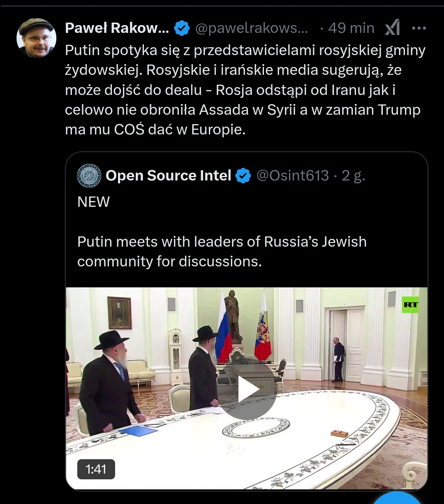Play the quoted video
Viewport: 444px width, 504px height.
click(x=248, y=390)
